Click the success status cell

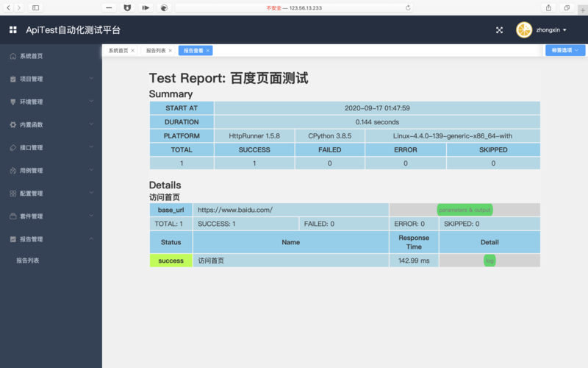171,261
